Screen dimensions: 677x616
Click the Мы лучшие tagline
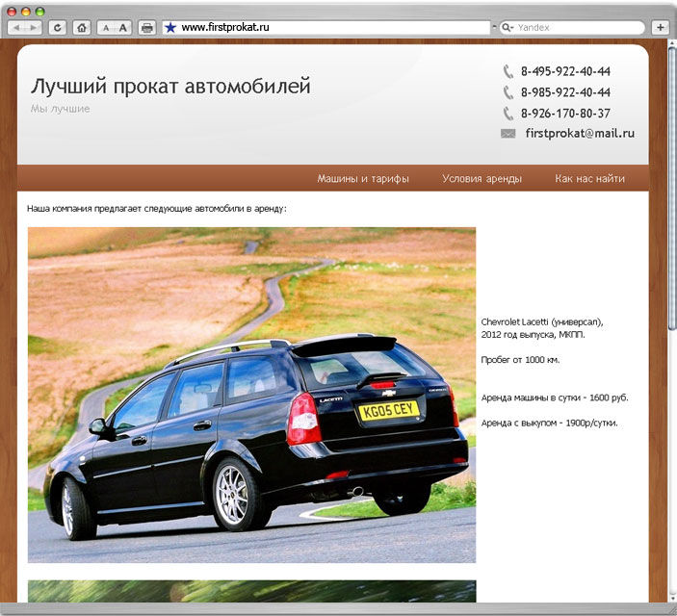(60, 109)
